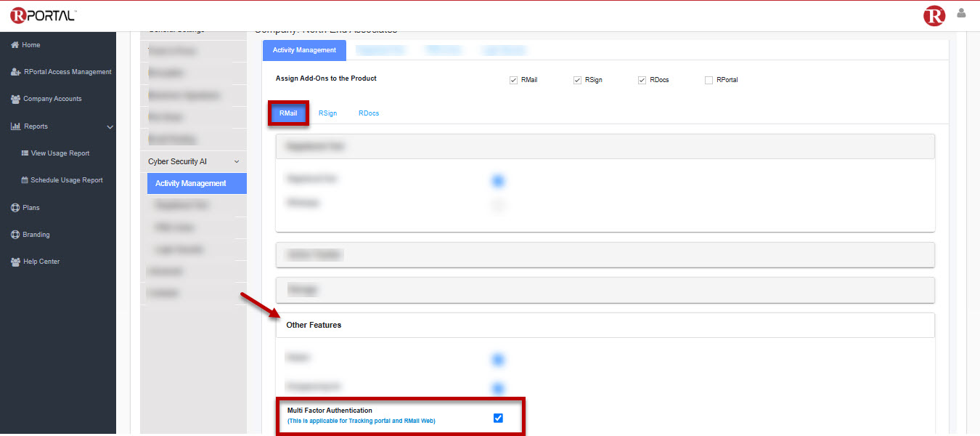Screen dimensions: 980x436
Task: Click the Tracking portal and RMail Web note
Action: (x=361, y=421)
